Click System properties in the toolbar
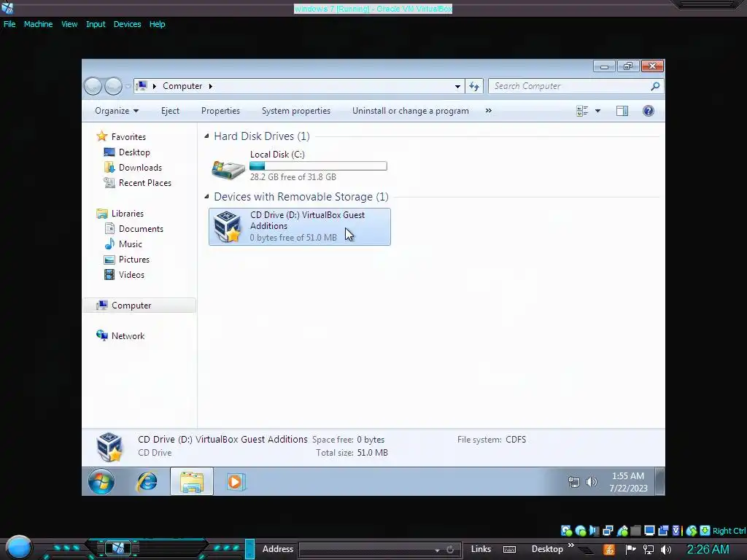This screenshot has height=560, width=747. 296,111
